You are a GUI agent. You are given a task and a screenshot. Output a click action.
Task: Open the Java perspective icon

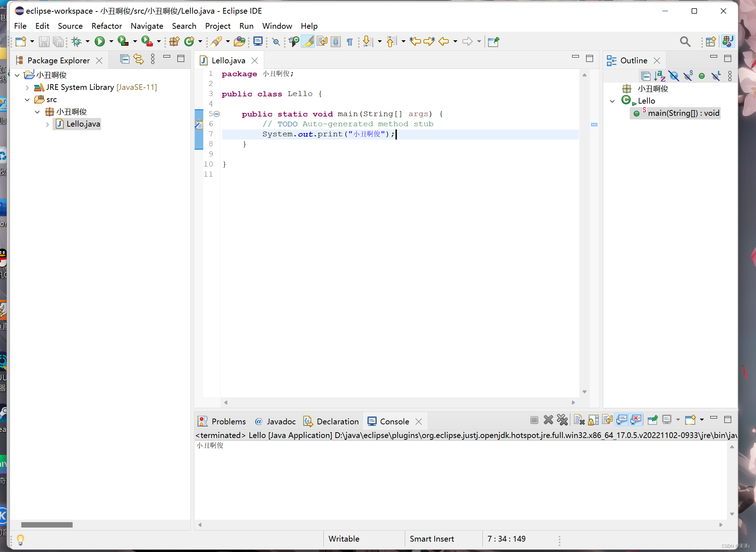(x=727, y=42)
